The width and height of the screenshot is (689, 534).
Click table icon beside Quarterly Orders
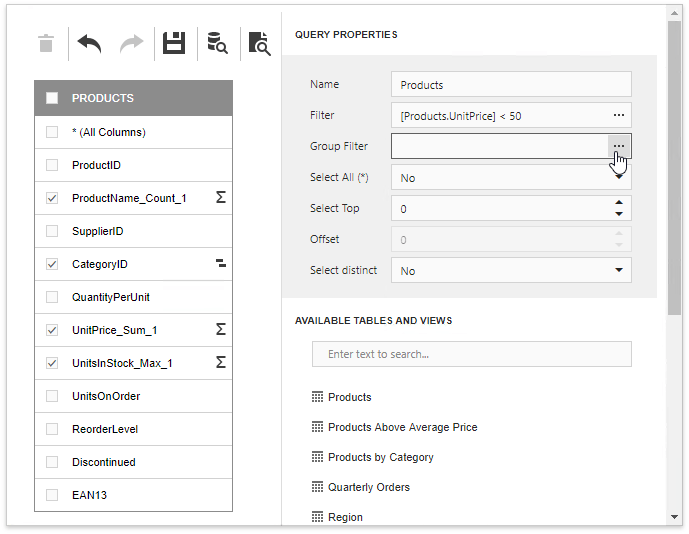click(x=317, y=487)
